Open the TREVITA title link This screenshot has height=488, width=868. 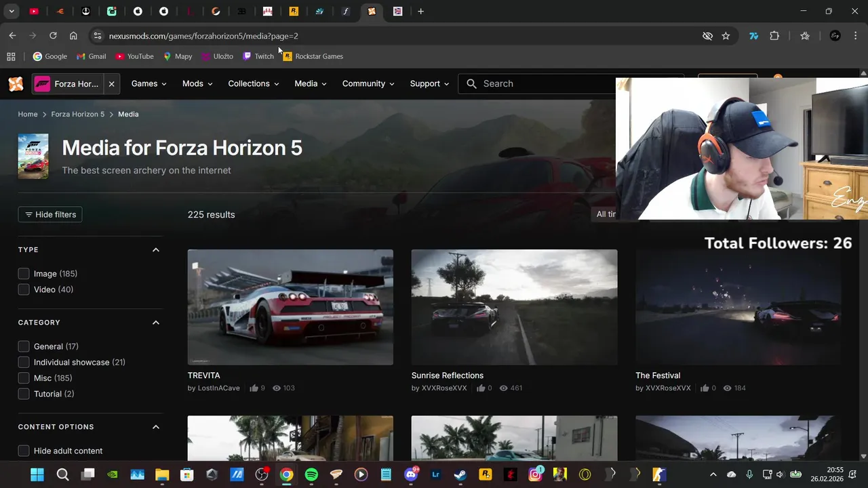[204, 375]
